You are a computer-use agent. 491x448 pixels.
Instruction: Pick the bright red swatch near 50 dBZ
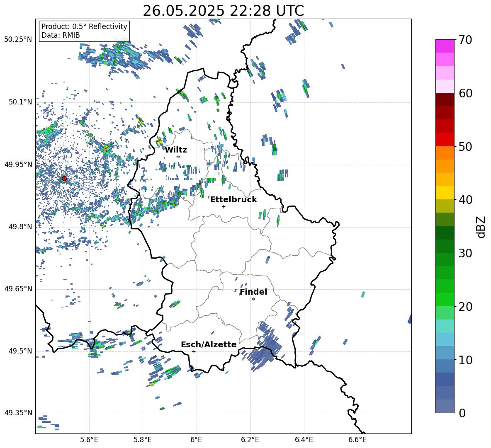445,140
